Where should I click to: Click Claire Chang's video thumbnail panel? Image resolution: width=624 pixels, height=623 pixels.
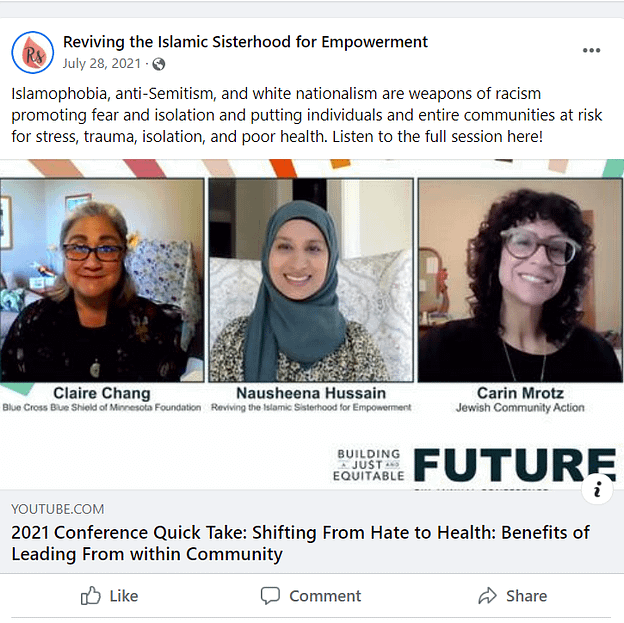tap(102, 280)
